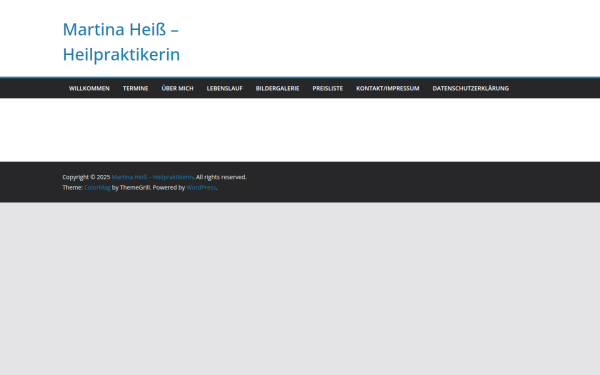
Task: Open the Datenschutzerklärung page
Action: coord(471,88)
